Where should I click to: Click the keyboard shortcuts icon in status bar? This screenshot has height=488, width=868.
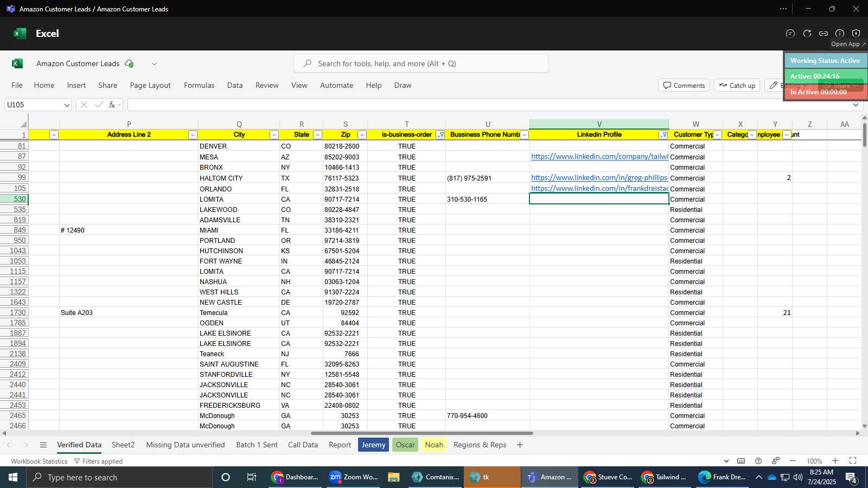tap(741, 461)
